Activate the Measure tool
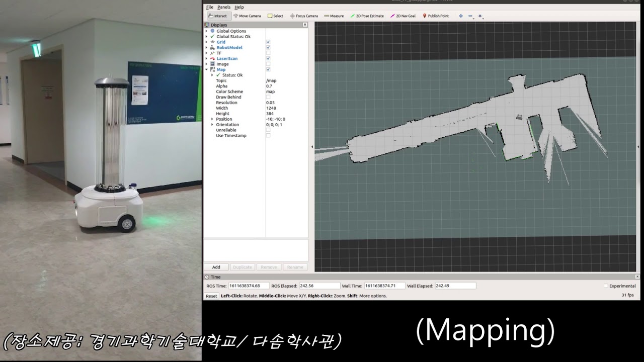The width and height of the screenshot is (644, 362). click(334, 16)
